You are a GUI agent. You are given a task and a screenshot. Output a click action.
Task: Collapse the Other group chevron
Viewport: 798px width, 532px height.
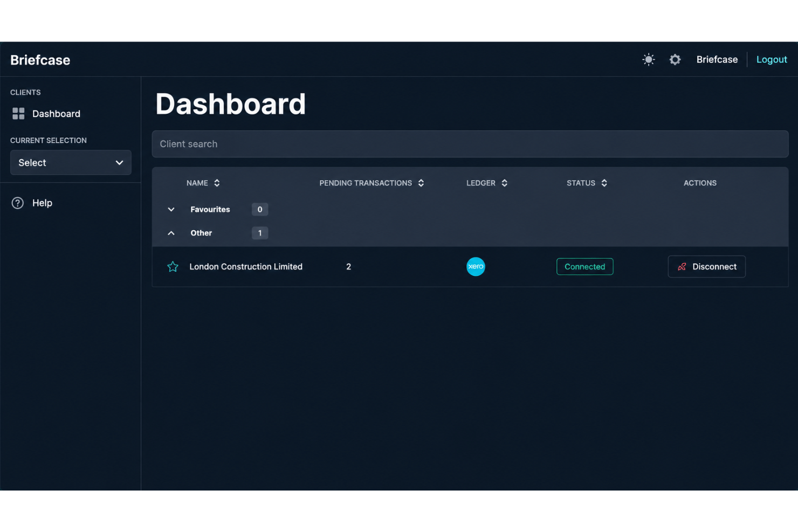tap(171, 233)
